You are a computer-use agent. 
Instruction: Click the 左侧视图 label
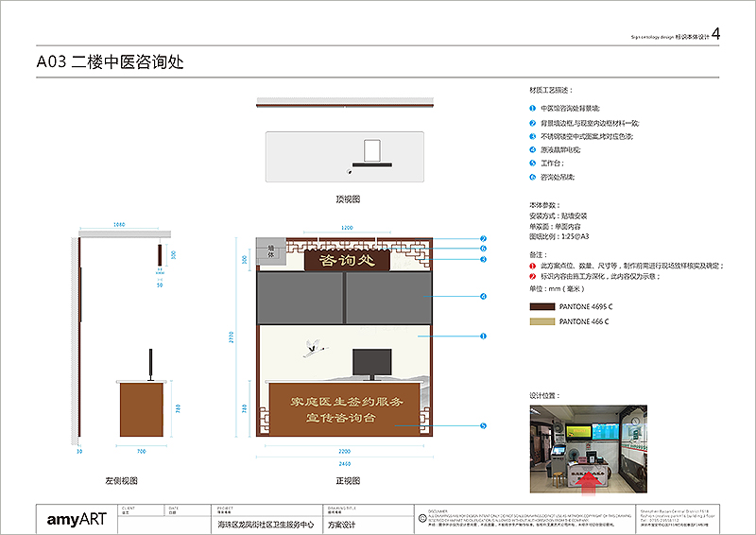point(122,481)
